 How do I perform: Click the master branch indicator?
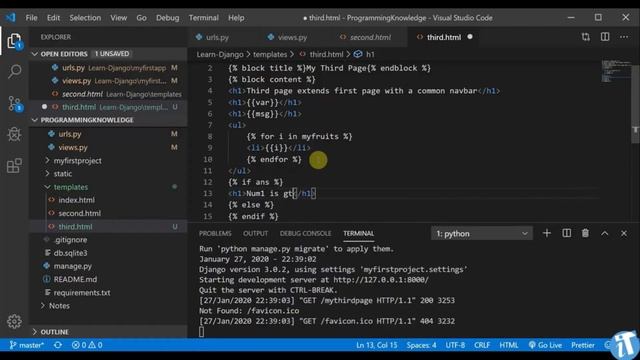[27, 345]
